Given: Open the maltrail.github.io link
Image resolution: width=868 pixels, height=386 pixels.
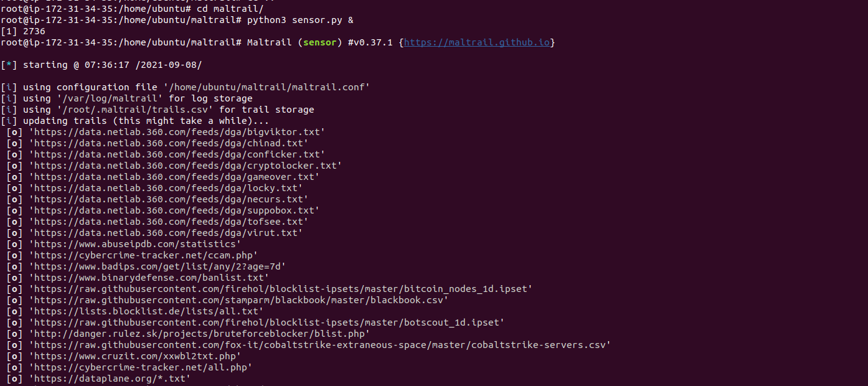Looking at the screenshot, I should 477,42.
